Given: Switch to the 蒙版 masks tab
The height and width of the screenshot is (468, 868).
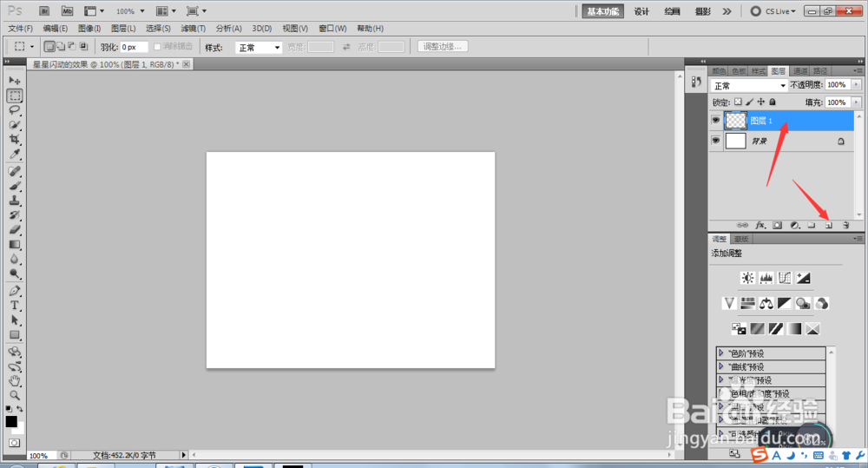Looking at the screenshot, I should 741,240.
